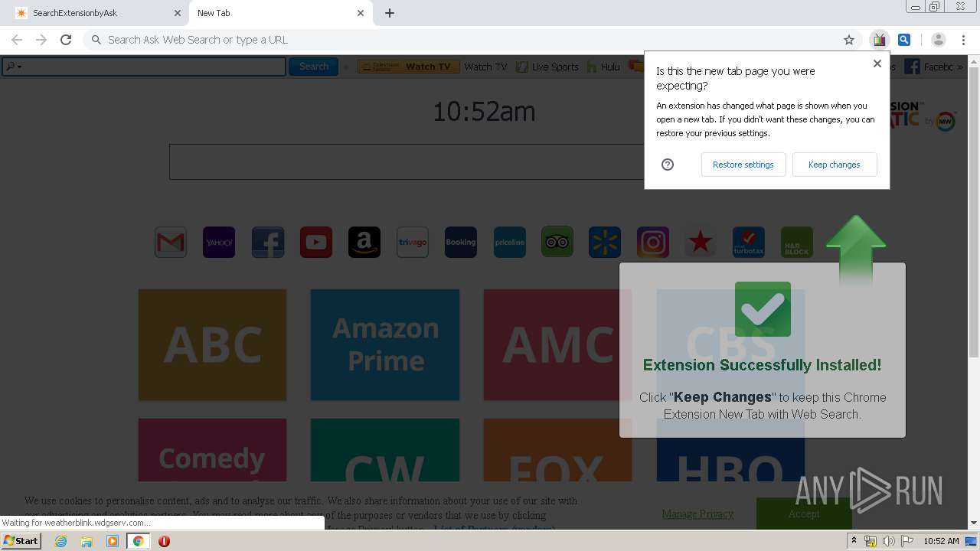
Task: Click Chrome taskbar icon
Action: coord(138,541)
